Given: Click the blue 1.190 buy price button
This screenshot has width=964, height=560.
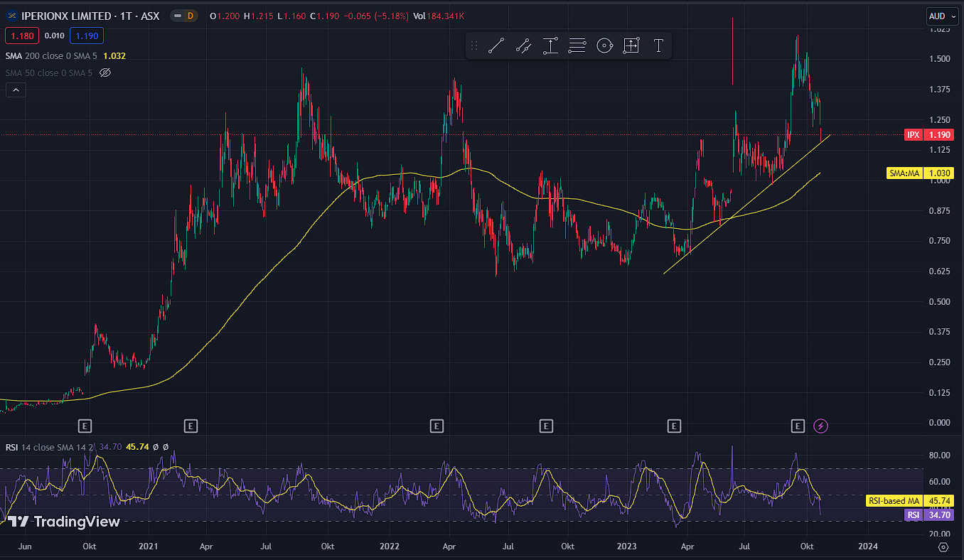Looking at the screenshot, I should [87, 36].
